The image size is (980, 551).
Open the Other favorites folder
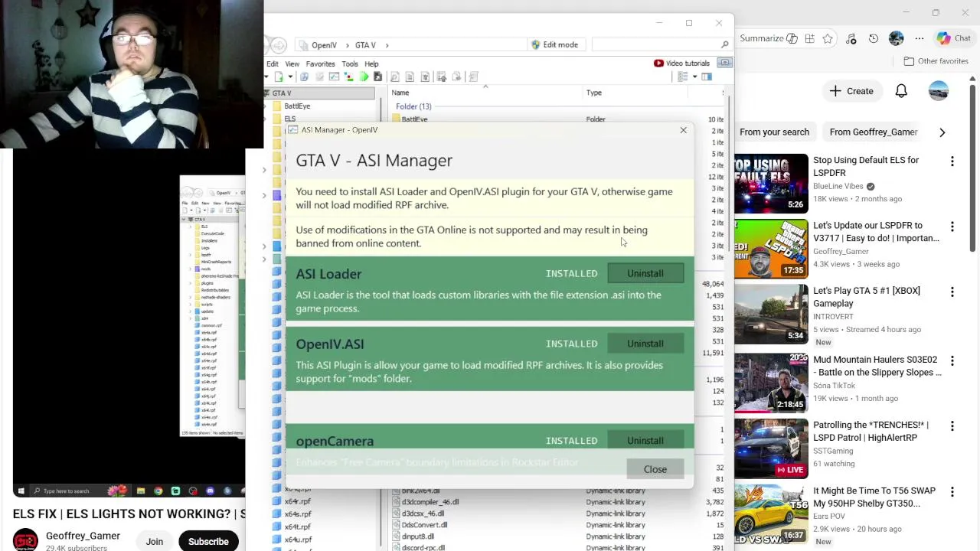coord(936,61)
